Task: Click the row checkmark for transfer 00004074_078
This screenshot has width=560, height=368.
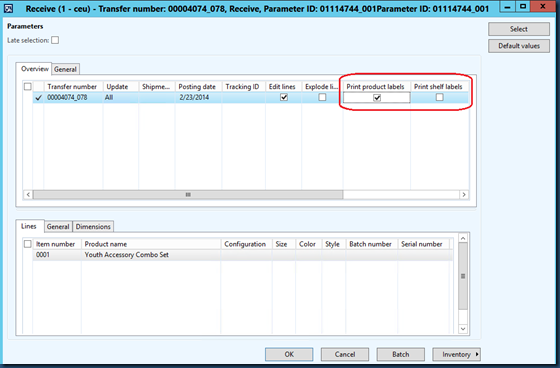Action: [x=38, y=97]
